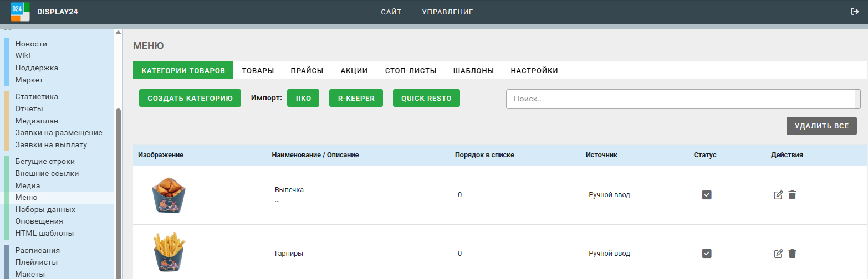868x279 pixels.
Task: Click the logout icon in top bar
Action: pos(855,12)
